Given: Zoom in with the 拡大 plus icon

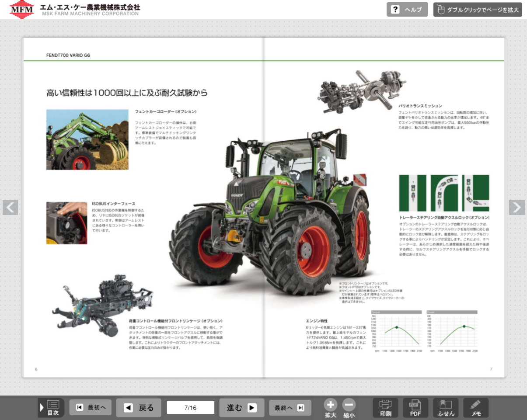Looking at the screenshot, I should pyautogui.click(x=331, y=408).
